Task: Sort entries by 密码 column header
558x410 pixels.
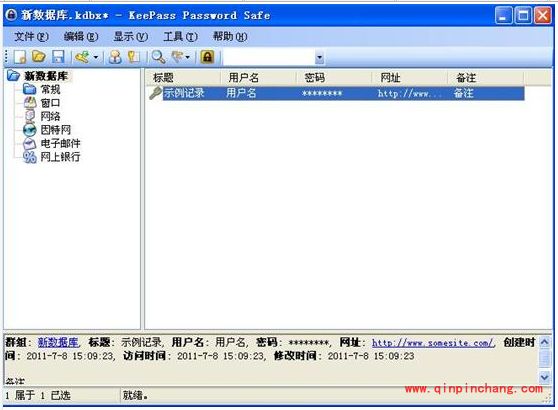Action: tap(334, 78)
